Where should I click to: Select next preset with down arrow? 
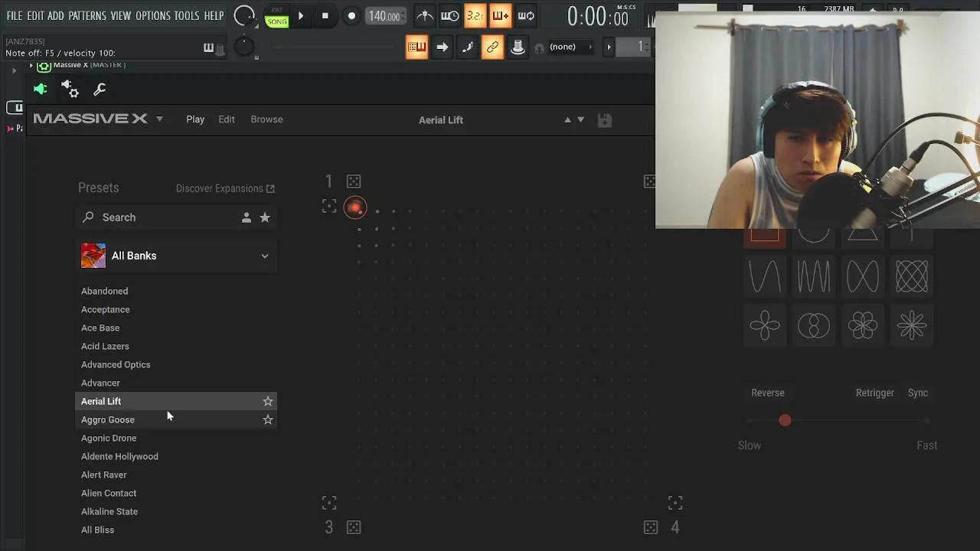click(x=580, y=120)
